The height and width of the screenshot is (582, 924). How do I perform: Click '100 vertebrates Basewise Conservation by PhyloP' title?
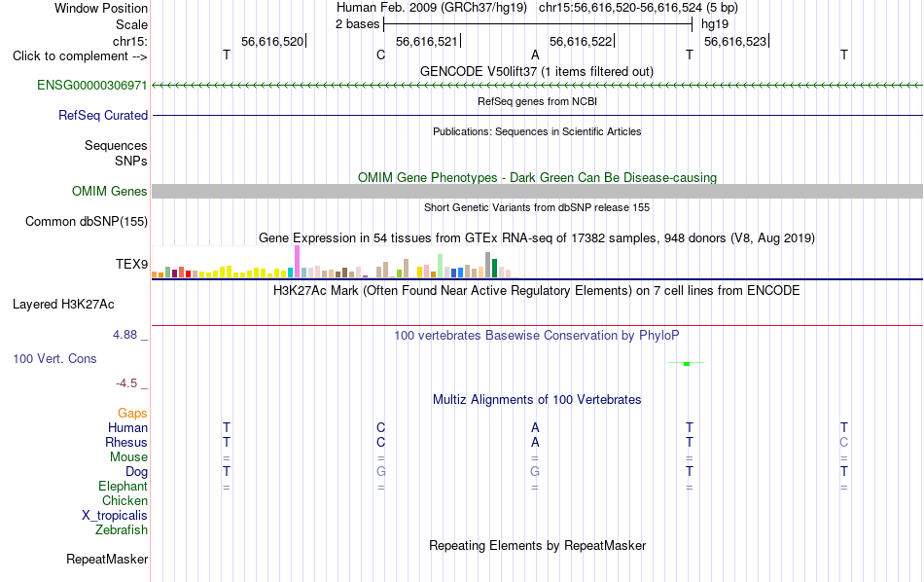pos(537,335)
